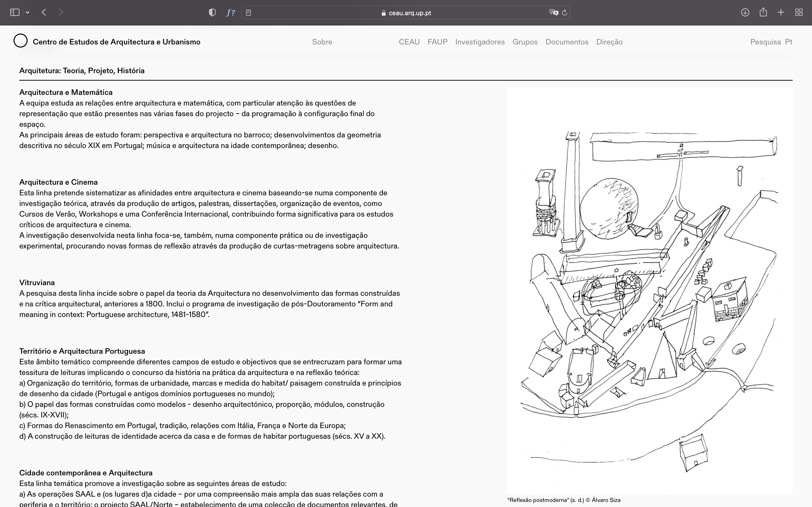
Task: Open the privacy shield report icon
Action: coord(212,12)
